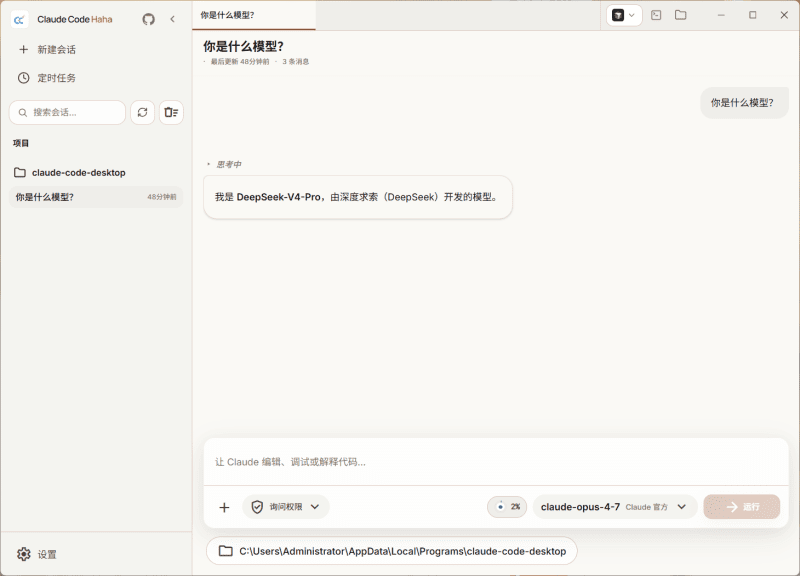800x576 pixels.
Task: Click the shield icon in permission selector
Action: point(257,507)
